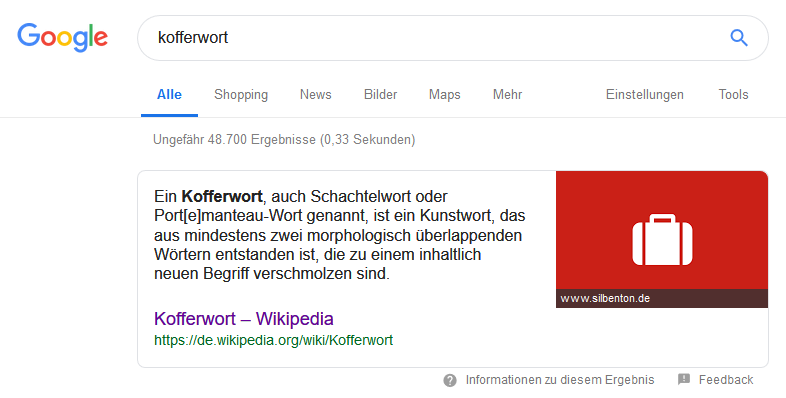
Task: Open the Einstellungen menu
Action: pyautogui.click(x=645, y=95)
